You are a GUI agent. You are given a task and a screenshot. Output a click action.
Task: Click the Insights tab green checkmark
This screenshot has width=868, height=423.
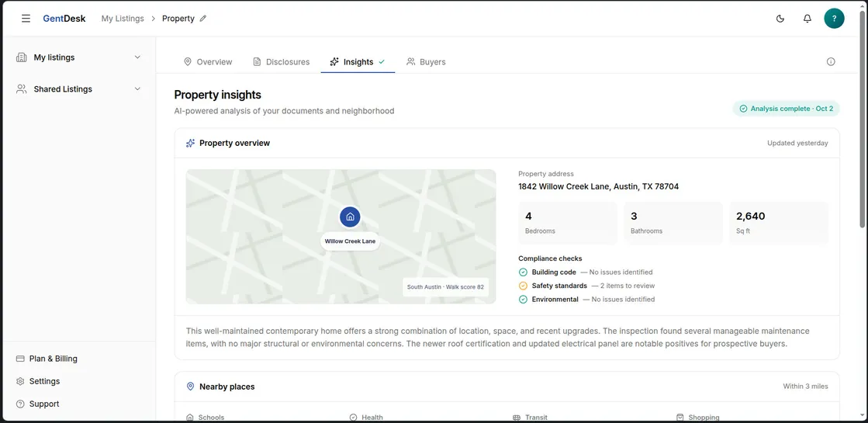pyautogui.click(x=382, y=62)
